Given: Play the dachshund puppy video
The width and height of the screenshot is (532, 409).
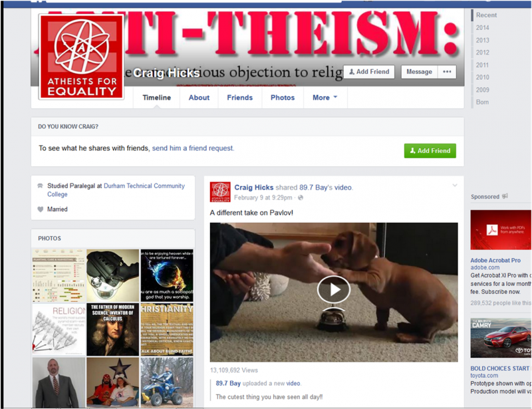Looking at the screenshot, I should [334, 289].
